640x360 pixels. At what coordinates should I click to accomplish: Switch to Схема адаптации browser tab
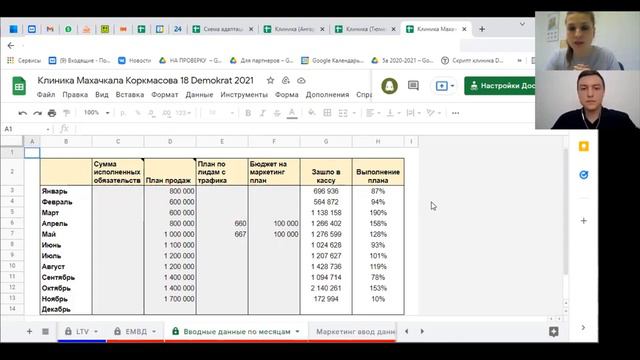(x=223, y=29)
